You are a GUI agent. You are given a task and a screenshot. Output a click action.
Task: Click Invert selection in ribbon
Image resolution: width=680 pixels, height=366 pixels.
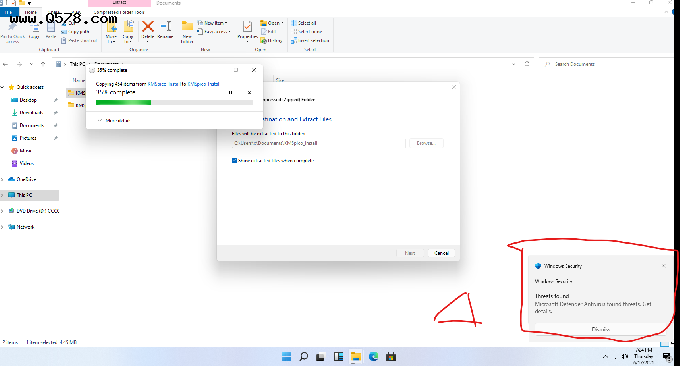[x=311, y=41]
